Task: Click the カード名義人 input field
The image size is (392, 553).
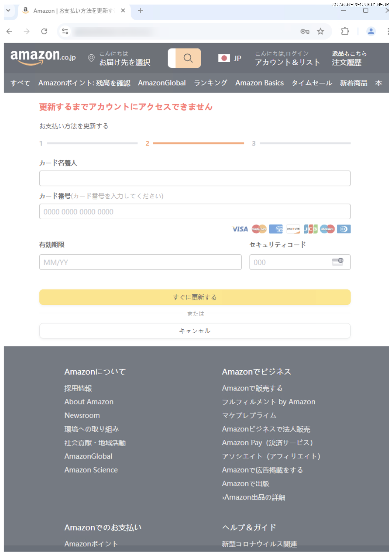Action: click(x=195, y=178)
